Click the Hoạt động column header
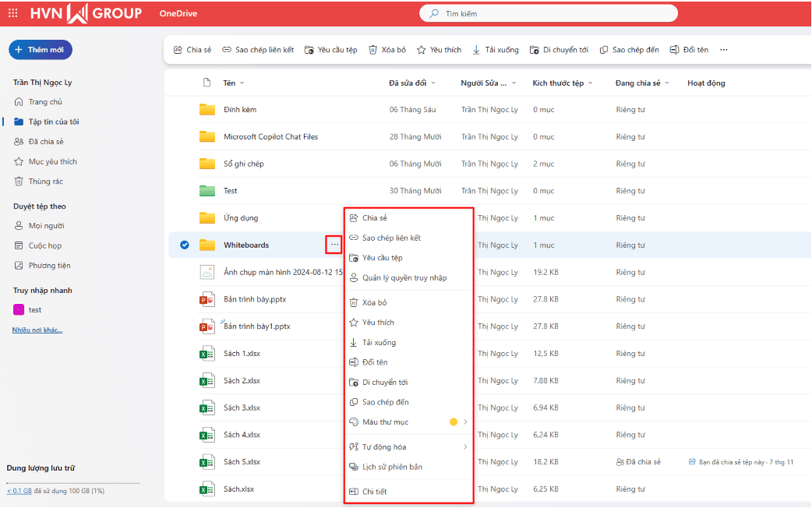The width and height of the screenshot is (812, 508). [x=706, y=83]
